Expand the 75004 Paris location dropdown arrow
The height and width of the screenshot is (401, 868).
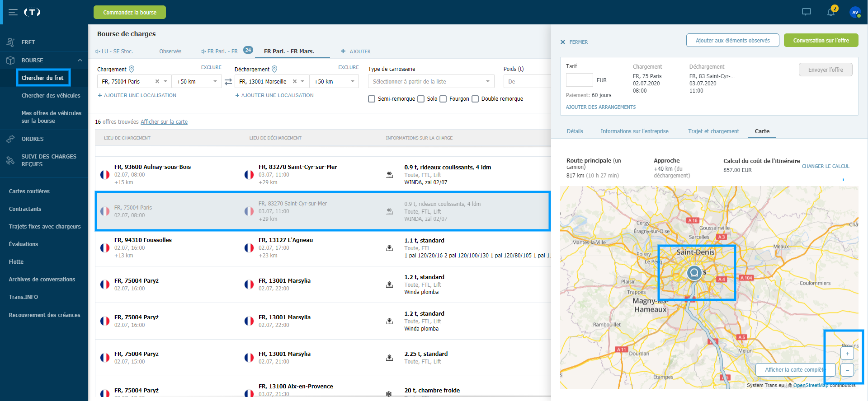pos(165,81)
